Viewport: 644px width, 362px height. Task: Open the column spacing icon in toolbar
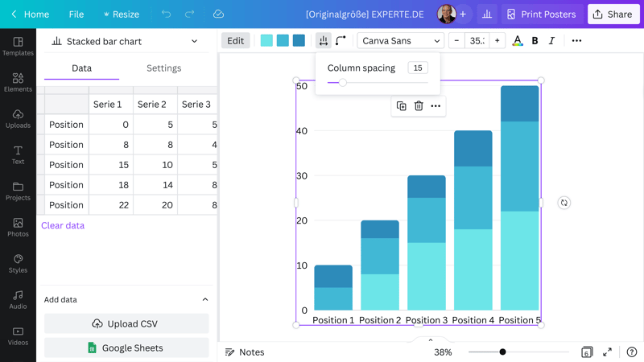pos(323,40)
